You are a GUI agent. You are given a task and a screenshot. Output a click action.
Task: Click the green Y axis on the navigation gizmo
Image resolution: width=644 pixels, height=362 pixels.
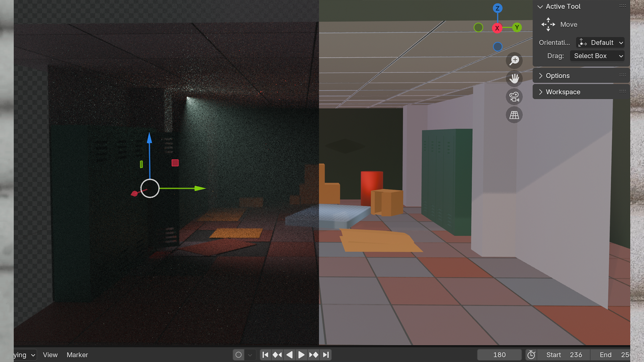pos(517,27)
